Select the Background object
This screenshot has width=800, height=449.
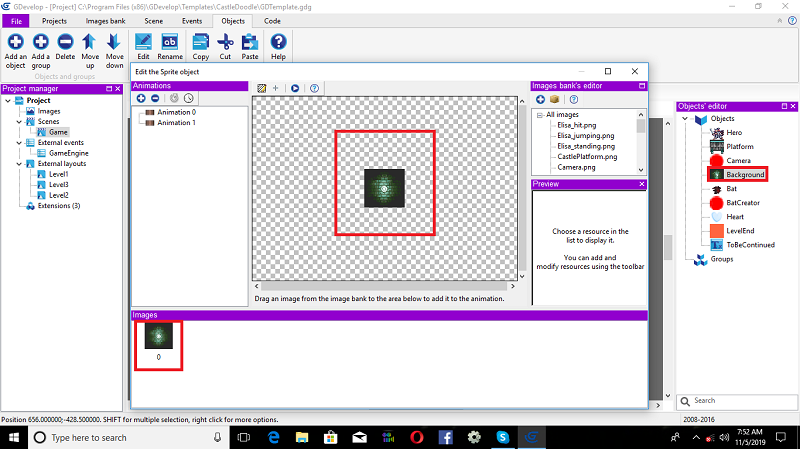(x=745, y=174)
